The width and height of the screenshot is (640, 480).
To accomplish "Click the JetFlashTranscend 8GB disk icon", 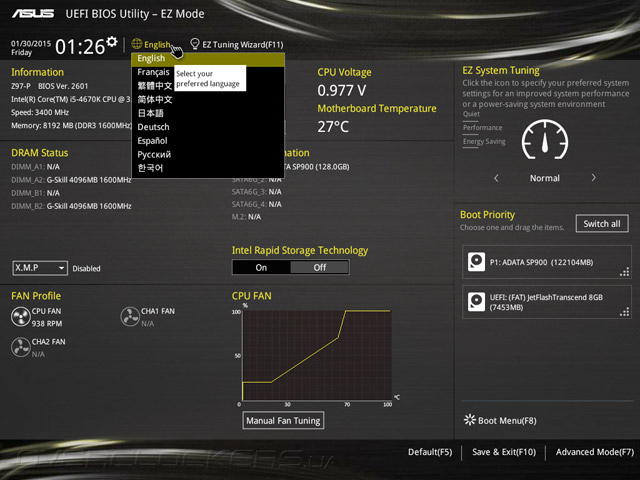I will point(476,302).
